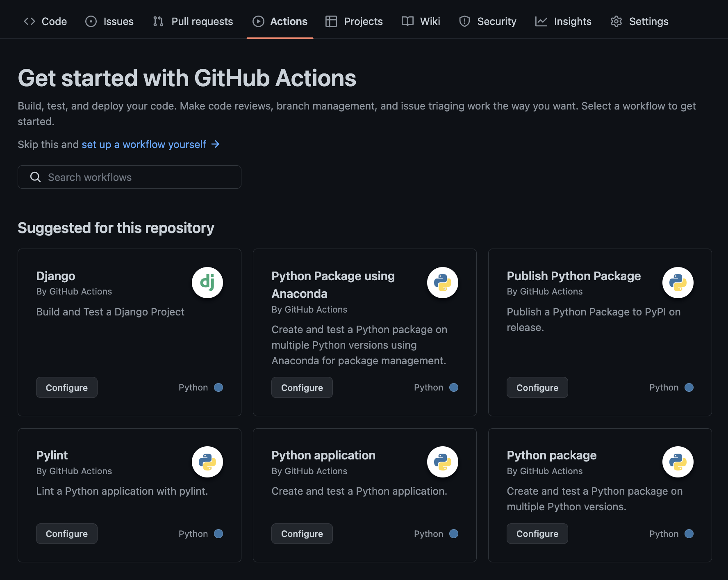Click Python logo on Publish Python Package card
This screenshot has width=728, height=580.
point(678,283)
